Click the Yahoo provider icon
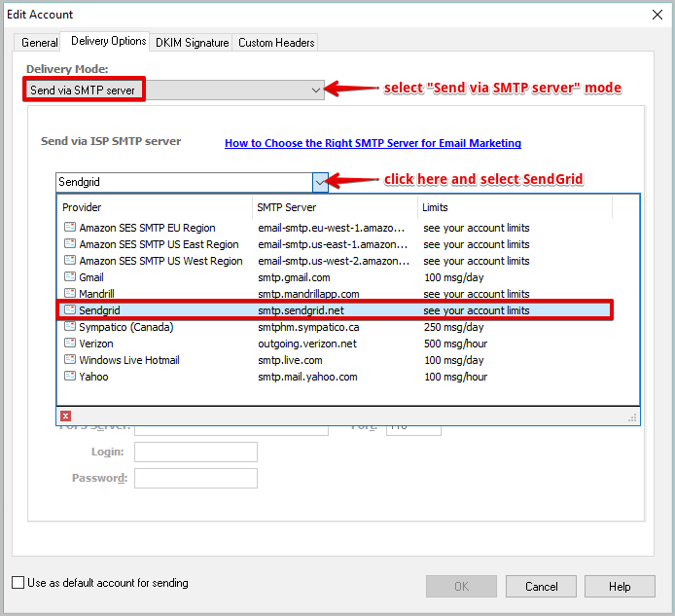This screenshot has width=675, height=616. [x=70, y=376]
